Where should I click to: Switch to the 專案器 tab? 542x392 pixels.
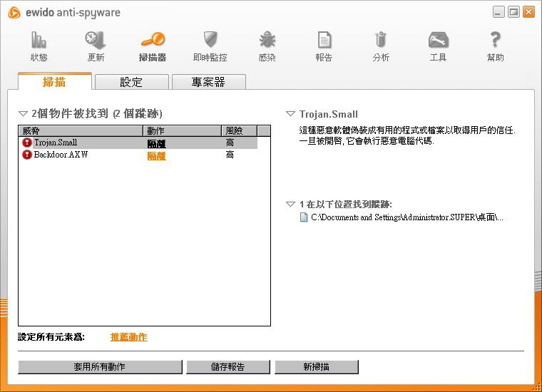(x=208, y=82)
